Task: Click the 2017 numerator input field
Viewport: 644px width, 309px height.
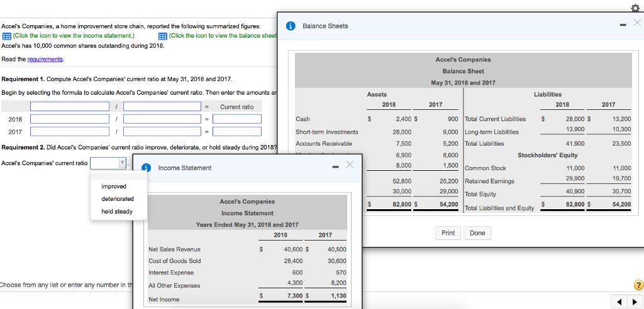Action: point(69,131)
